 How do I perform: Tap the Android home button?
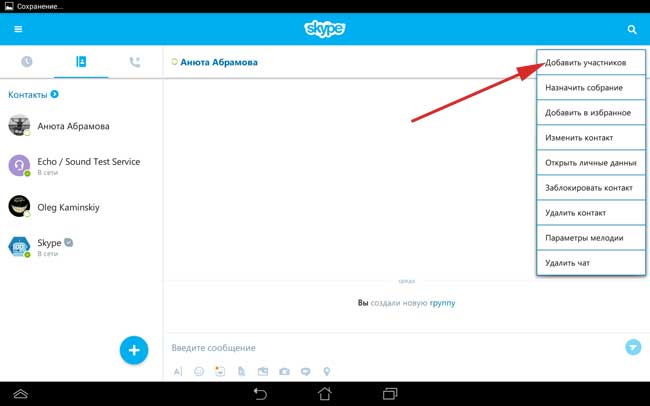(324, 394)
